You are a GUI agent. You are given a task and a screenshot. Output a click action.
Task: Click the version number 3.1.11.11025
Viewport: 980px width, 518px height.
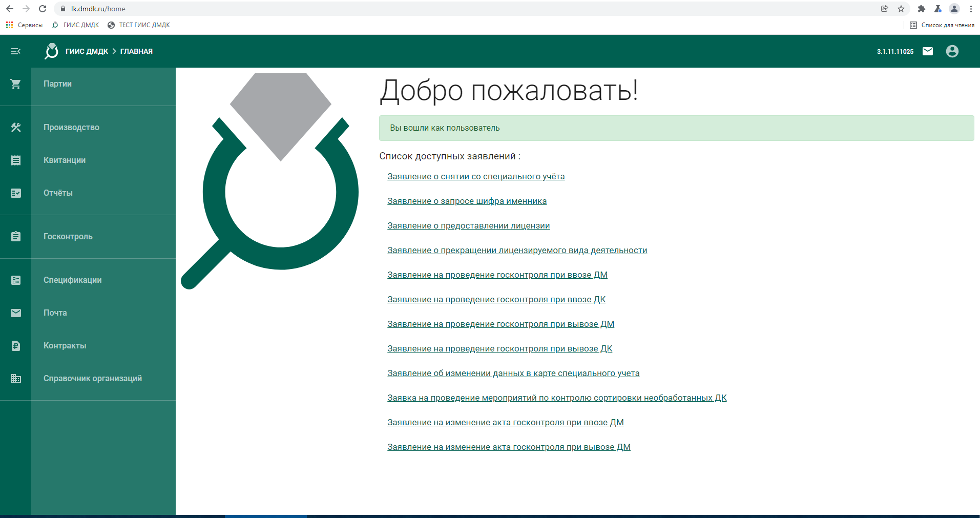coord(895,51)
